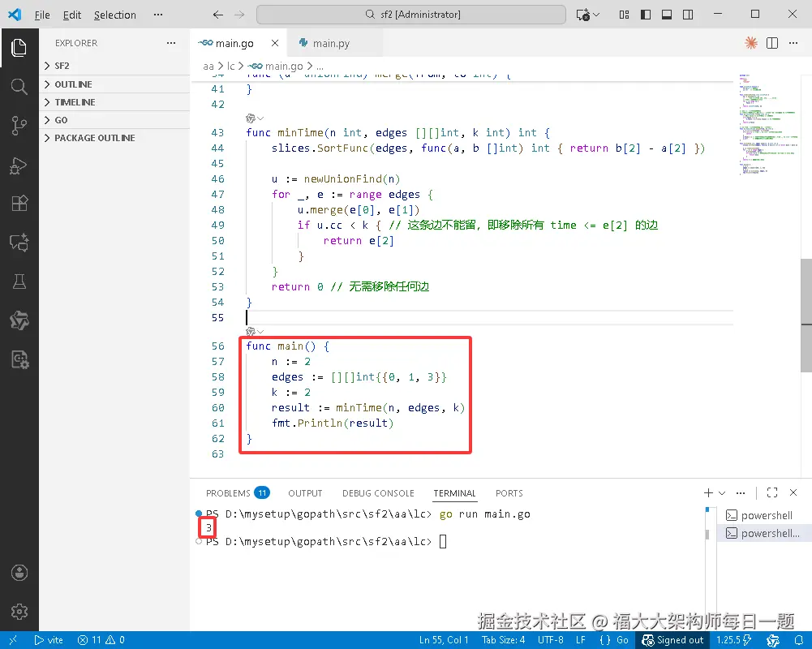Add a new terminal with the plus icon
The height and width of the screenshot is (649, 812).
click(708, 492)
